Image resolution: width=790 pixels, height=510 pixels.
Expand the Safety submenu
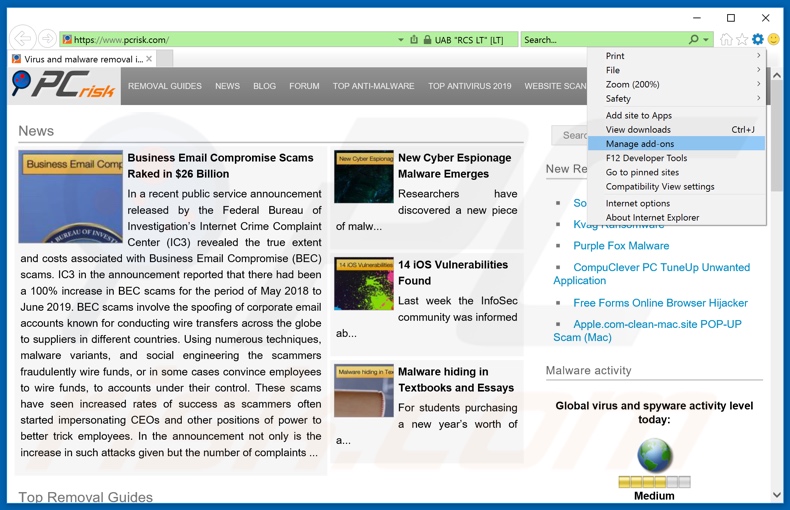pos(677,98)
